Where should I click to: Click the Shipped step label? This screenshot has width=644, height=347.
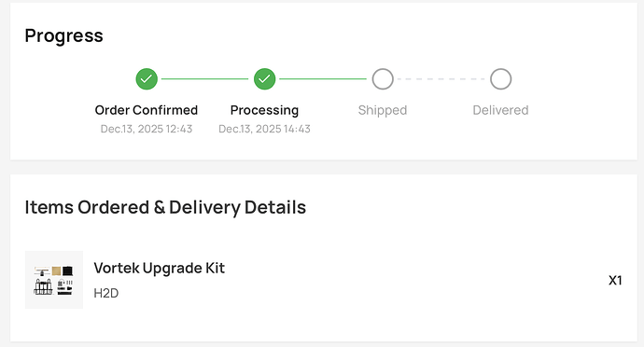point(383,110)
